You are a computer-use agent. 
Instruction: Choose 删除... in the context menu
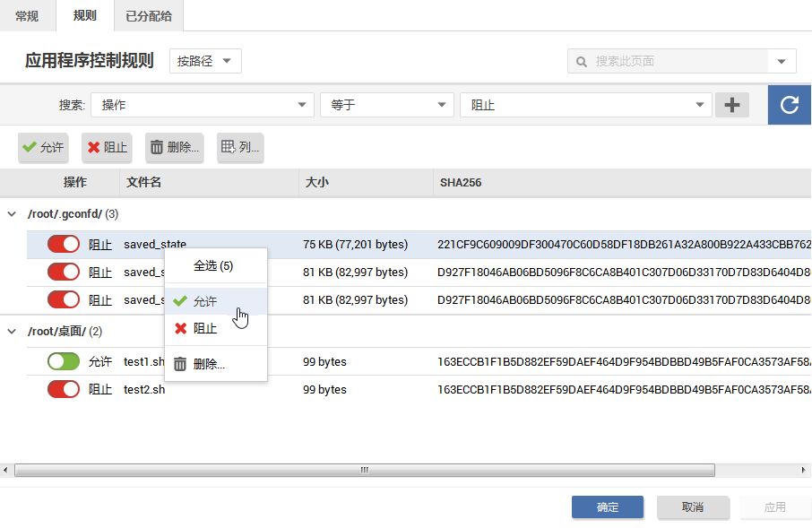209,364
